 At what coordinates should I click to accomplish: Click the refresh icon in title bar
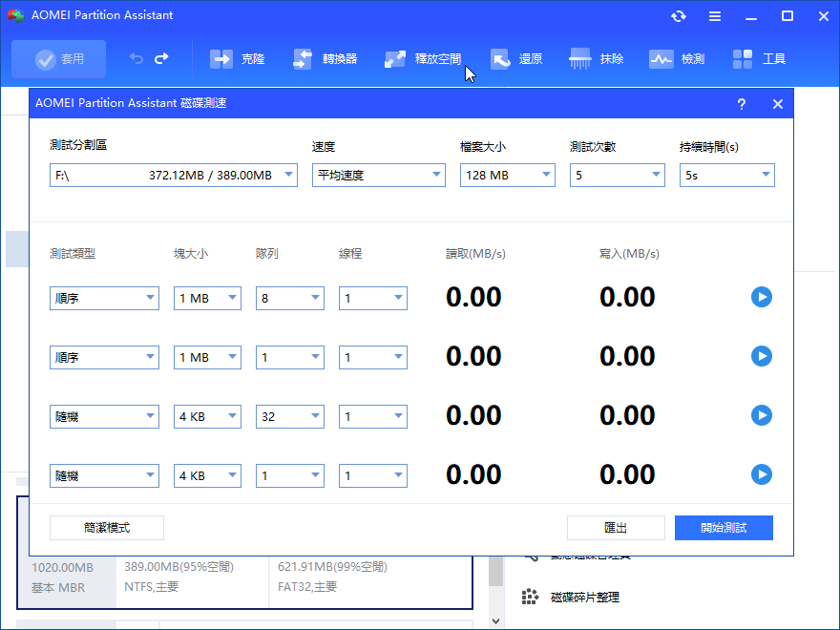(679, 16)
